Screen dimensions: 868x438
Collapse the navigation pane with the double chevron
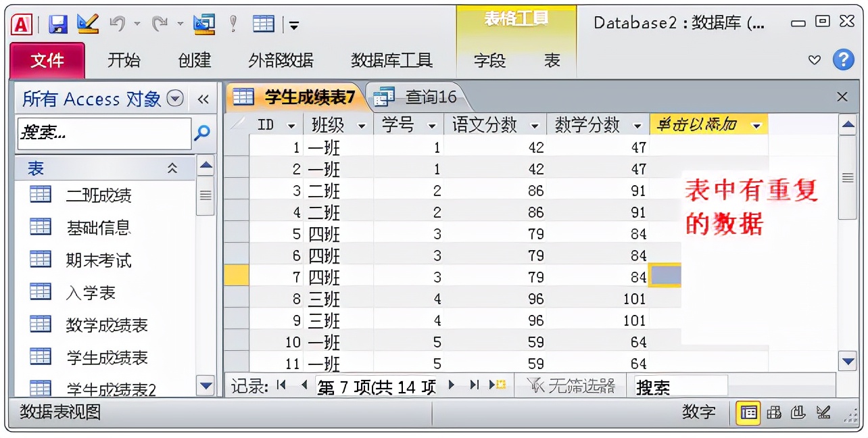[203, 99]
